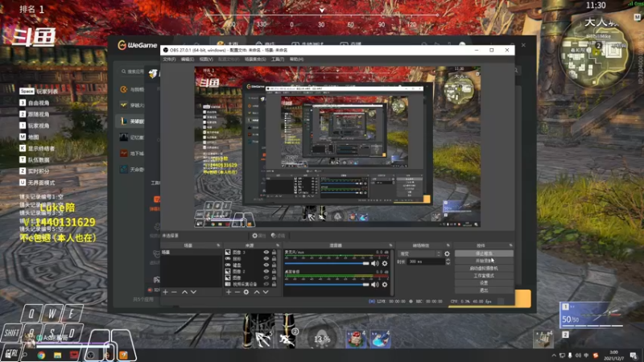
Task: Click the 停止推流 button in Controls
Action: click(x=484, y=253)
